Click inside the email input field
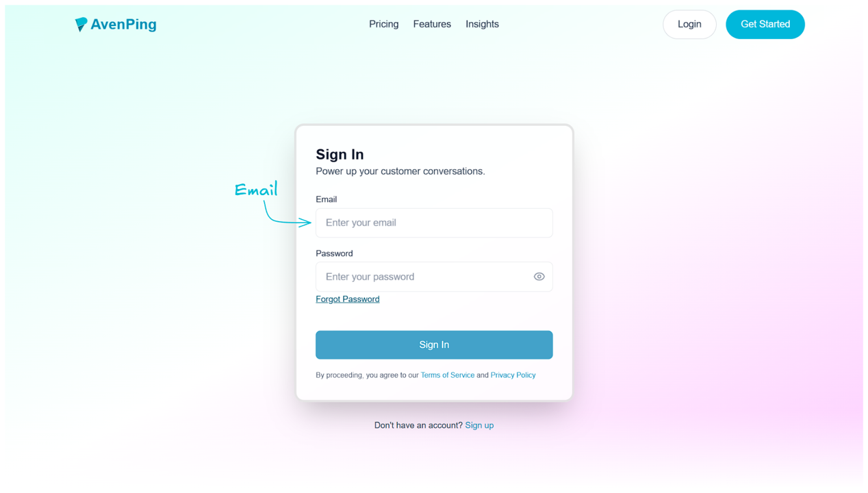 tap(434, 223)
